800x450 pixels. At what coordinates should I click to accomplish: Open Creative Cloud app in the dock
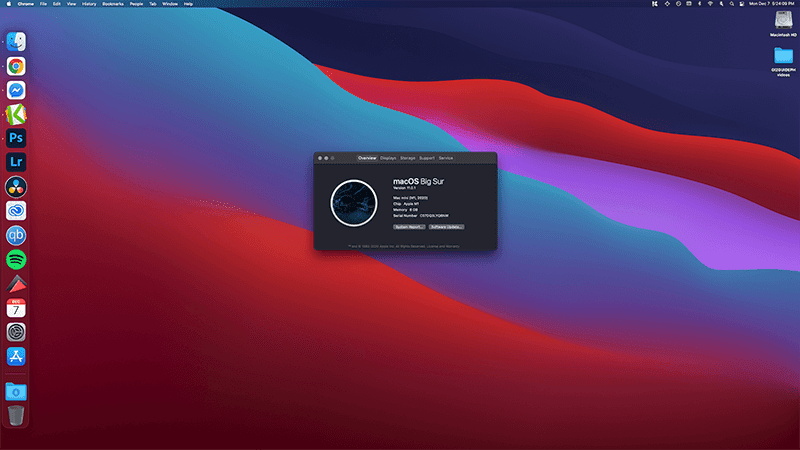point(16,211)
